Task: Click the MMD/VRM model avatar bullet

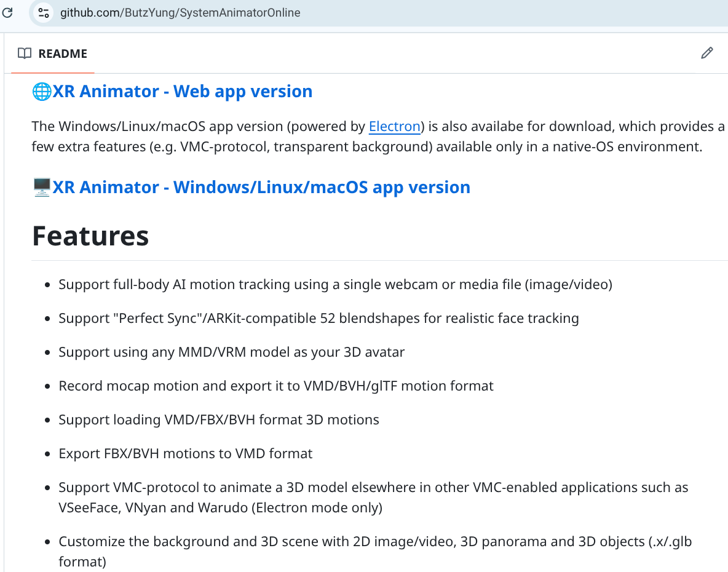Action: (x=231, y=352)
